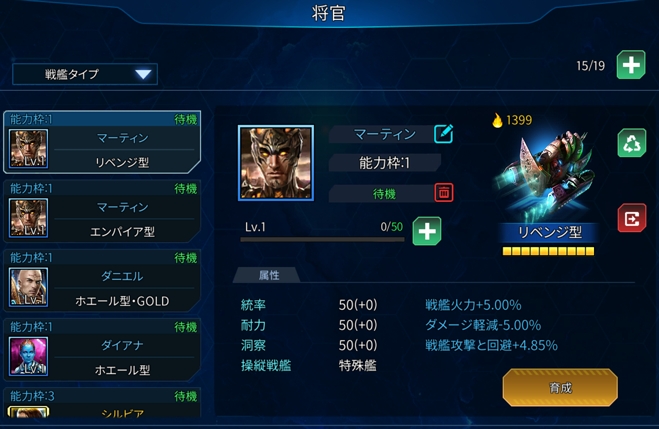Click the gold 育成 button

pos(560,387)
